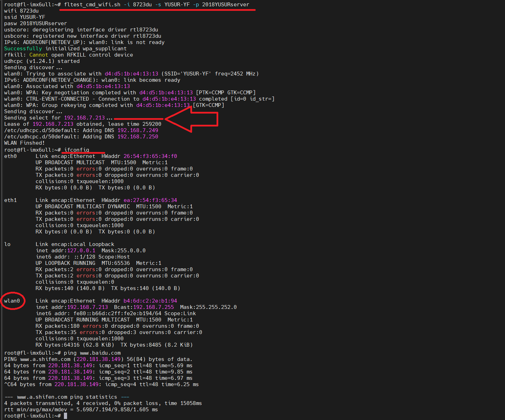Viewport: 505px width, 420px height.
Task: Click 'time 15058ms' in ping statistics
Action: click(x=183, y=403)
